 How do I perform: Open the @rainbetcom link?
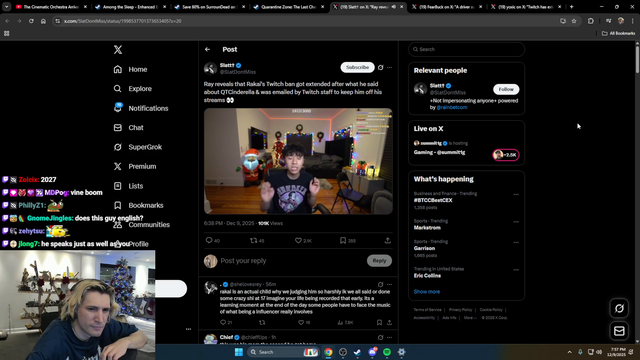coord(452,107)
